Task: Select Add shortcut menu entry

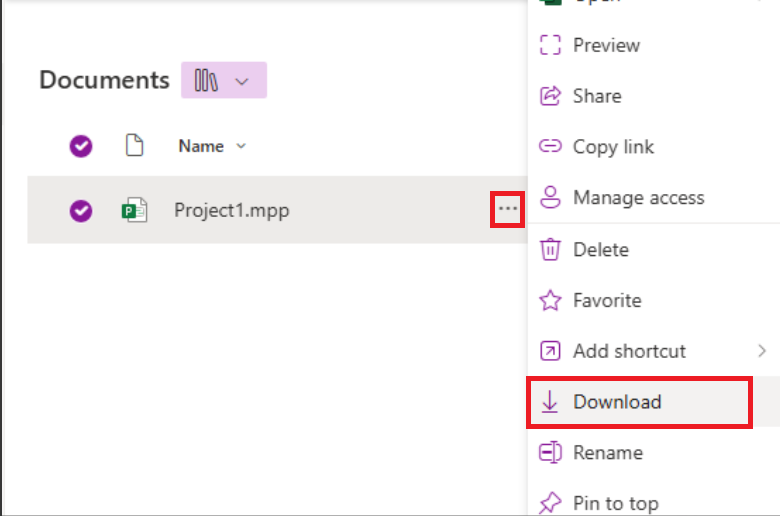Action: pos(654,351)
